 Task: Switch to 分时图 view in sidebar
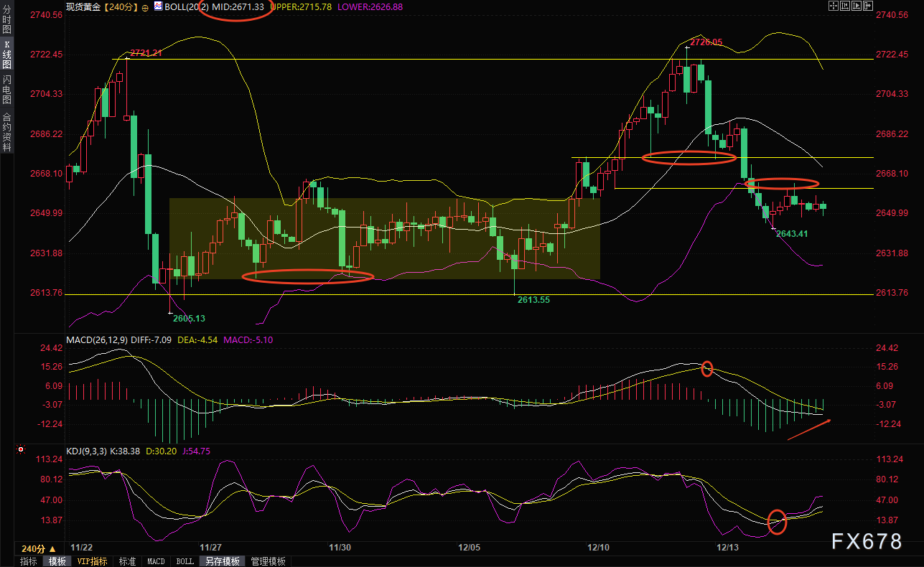[6, 20]
